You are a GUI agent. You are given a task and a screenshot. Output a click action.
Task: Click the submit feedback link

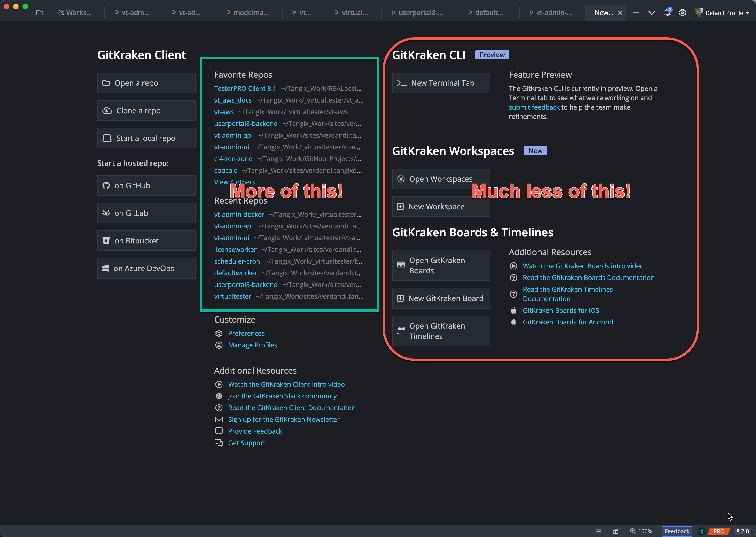click(x=534, y=107)
